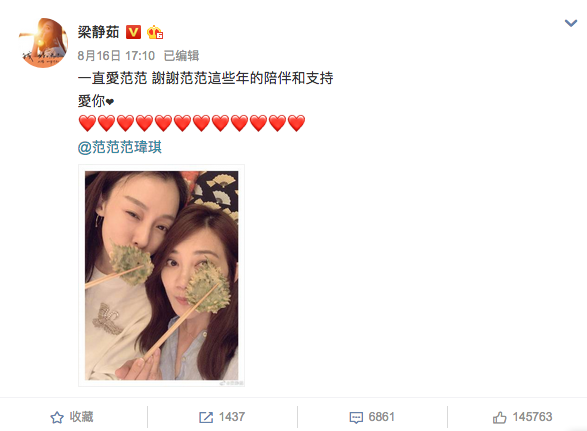
Task: Click the post text 一直愛范范
Action: click(112, 78)
